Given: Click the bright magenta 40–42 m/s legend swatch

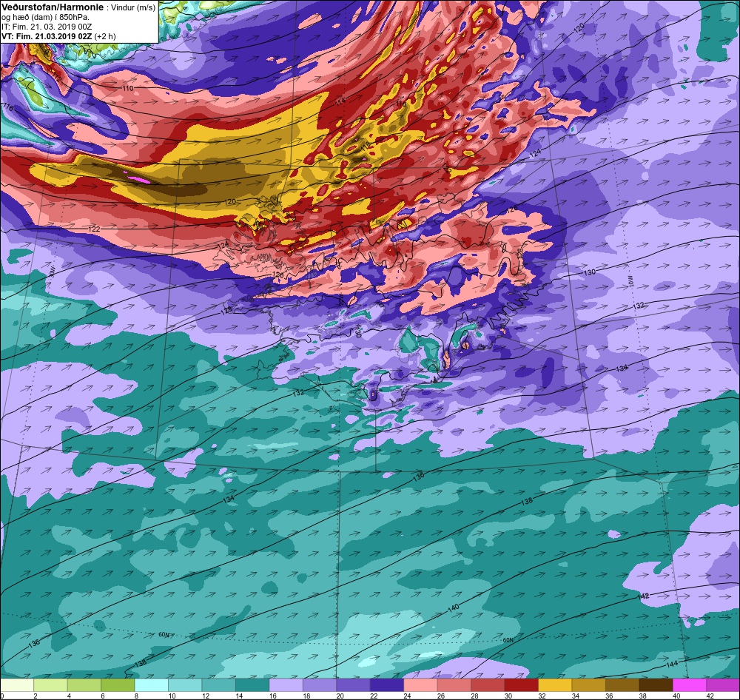Looking at the screenshot, I should click(690, 685).
